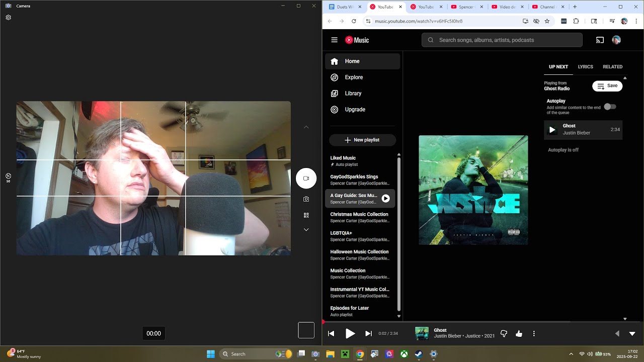This screenshot has width=644, height=362.
Task: Bookmark this page with the star icon
Action: 547,21
